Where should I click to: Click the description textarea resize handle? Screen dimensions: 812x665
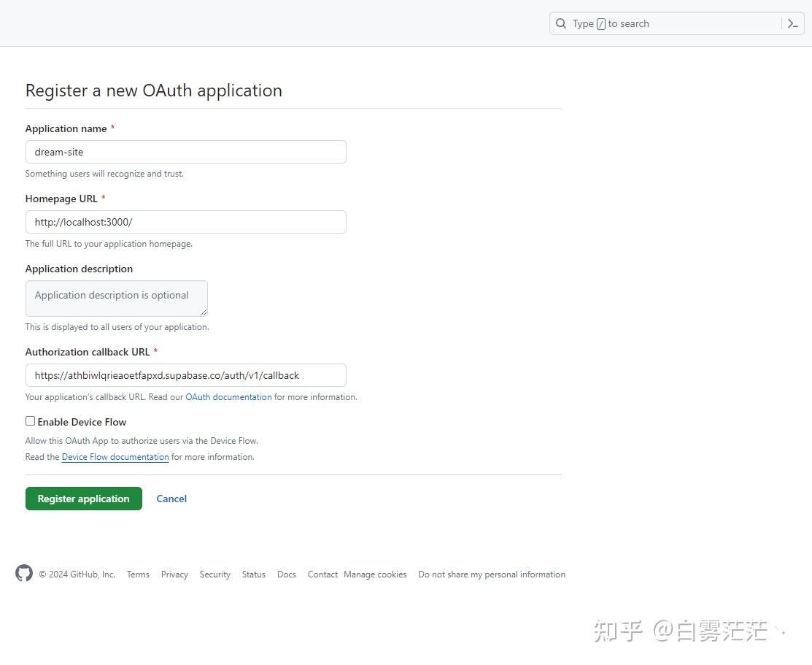coord(204,312)
